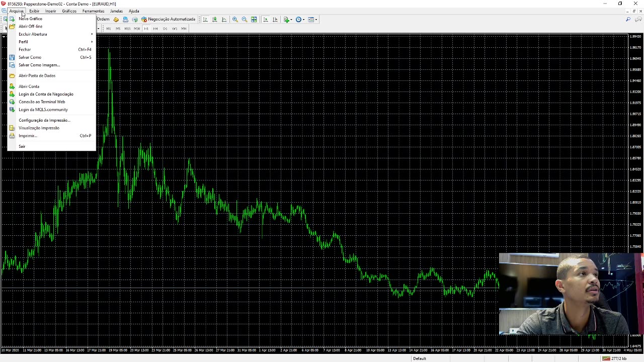Toggle chart auto-scroll to latest bar
Image resolution: width=644 pixels, height=362 pixels.
(266, 20)
